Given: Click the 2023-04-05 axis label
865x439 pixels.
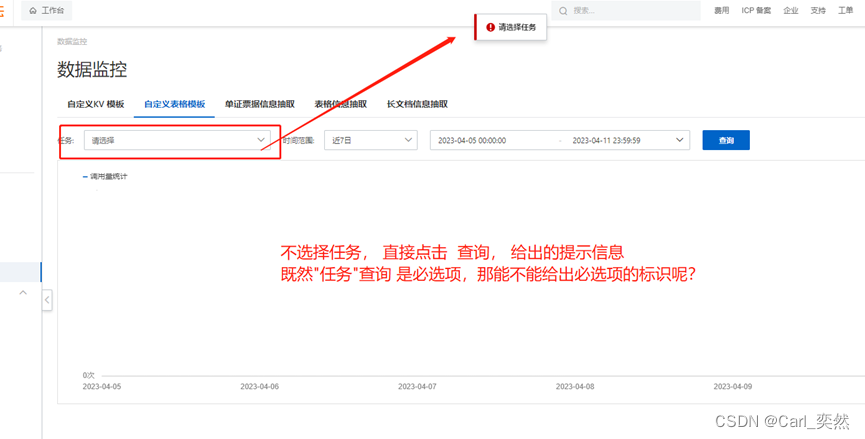Looking at the screenshot, I should click(x=102, y=387).
